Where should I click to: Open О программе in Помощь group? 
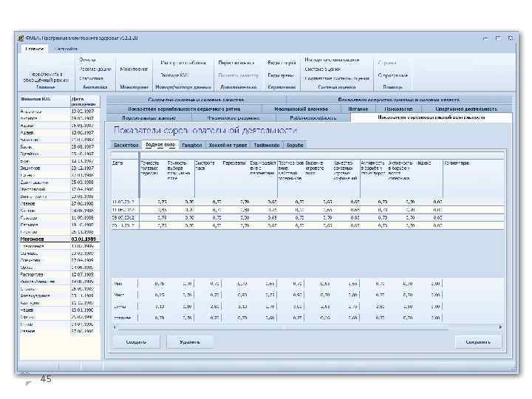pyautogui.click(x=393, y=75)
